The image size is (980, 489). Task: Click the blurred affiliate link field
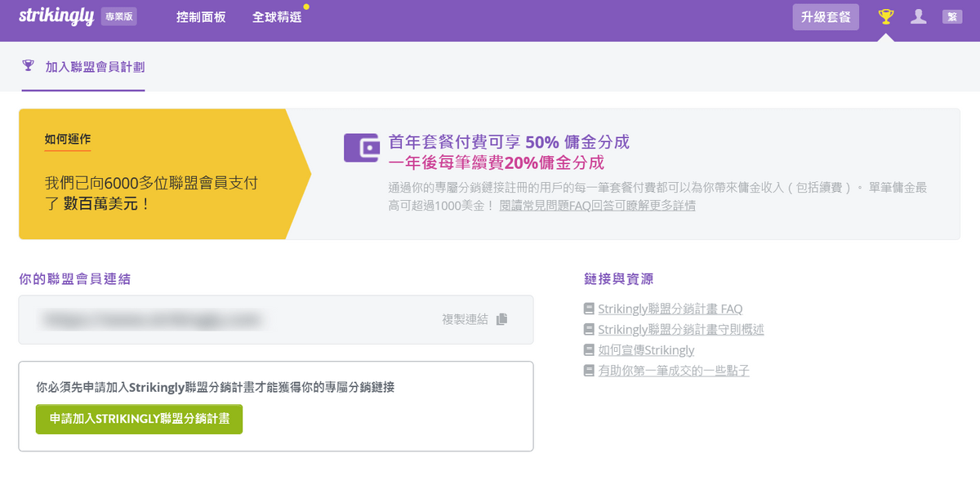[x=276, y=319]
